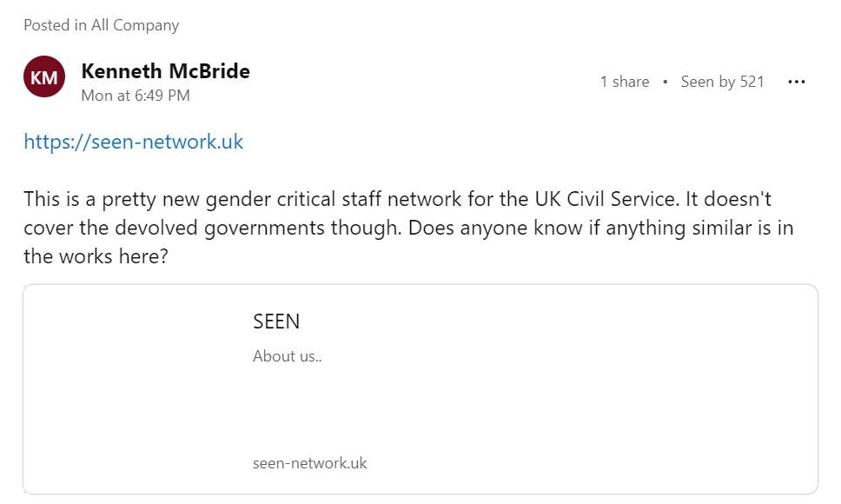Open the https://seen-network.uk hyperlink
Image resolution: width=841 pixels, height=504 pixels.
point(133,142)
